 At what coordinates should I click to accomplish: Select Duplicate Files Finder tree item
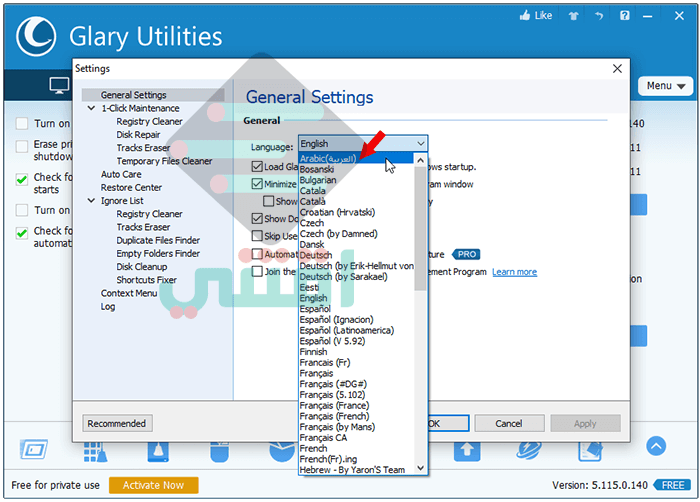pos(158,240)
